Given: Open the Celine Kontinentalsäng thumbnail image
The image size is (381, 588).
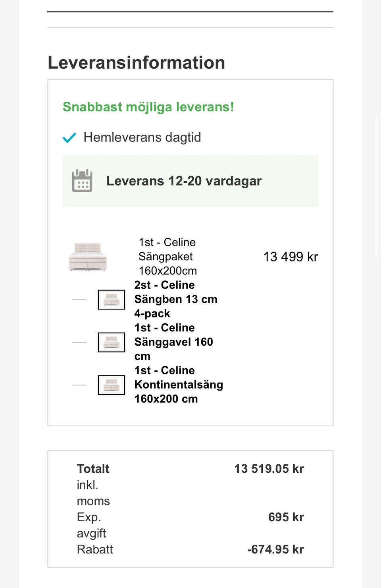Looking at the screenshot, I should pyautogui.click(x=112, y=385).
